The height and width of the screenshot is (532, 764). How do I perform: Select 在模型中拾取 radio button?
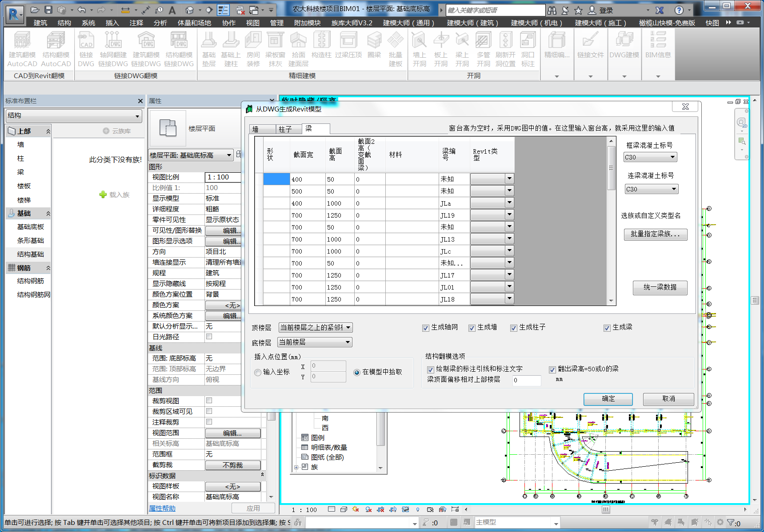click(x=357, y=372)
